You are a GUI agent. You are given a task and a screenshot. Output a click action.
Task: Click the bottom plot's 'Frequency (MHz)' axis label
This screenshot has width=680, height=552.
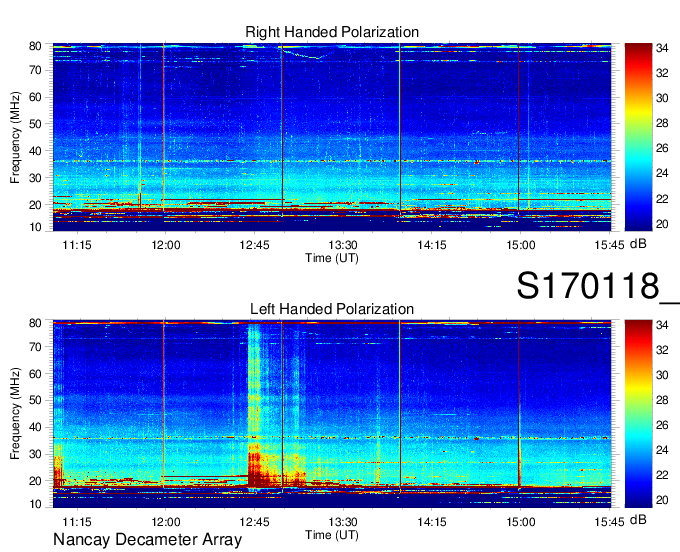(x=15, y=414)
